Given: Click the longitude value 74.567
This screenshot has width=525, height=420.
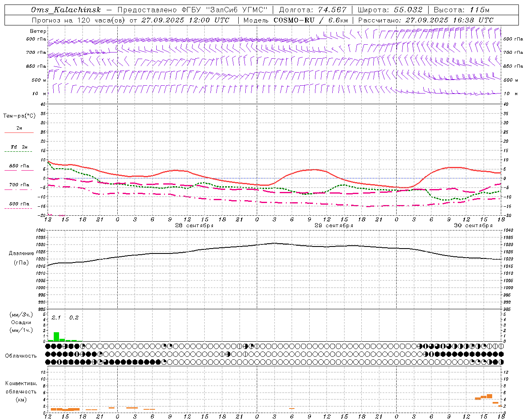Looking at the screenshot, I should 333,10.
